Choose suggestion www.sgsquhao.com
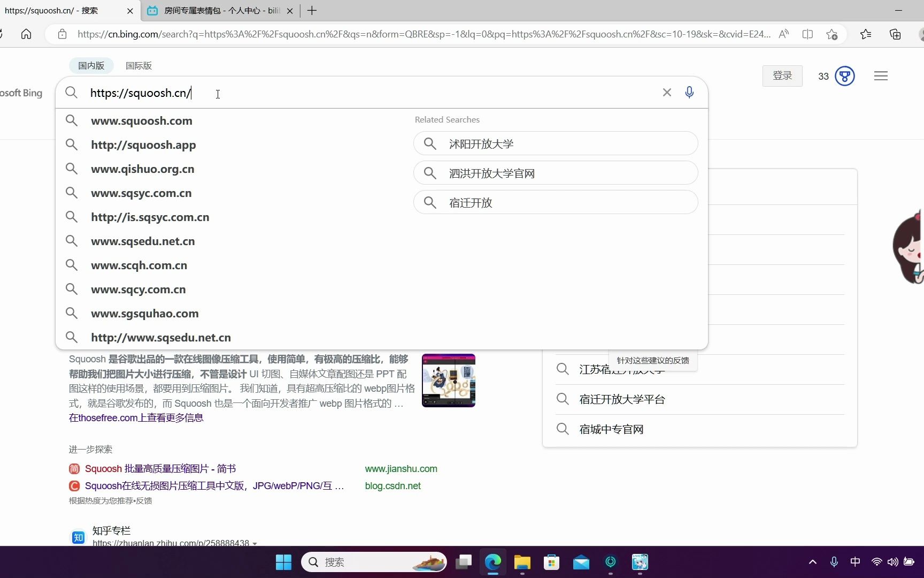The width and height of the screenshot is (924, 578). [145, 314]
